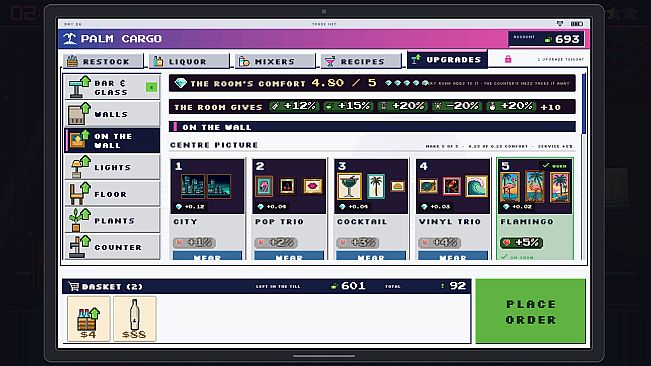Select the City pictures preview
This screenshot has width=651, height=366.
pos(207,186)
